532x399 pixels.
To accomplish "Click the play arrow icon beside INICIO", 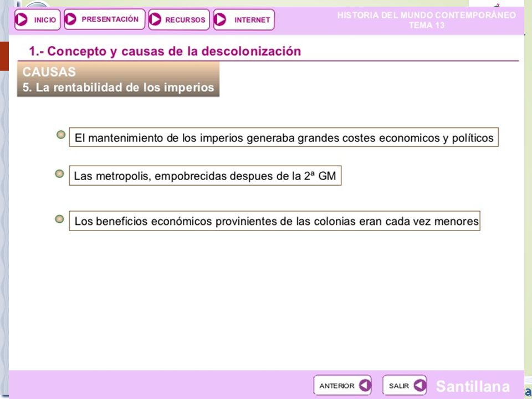I will coord(22,19).
